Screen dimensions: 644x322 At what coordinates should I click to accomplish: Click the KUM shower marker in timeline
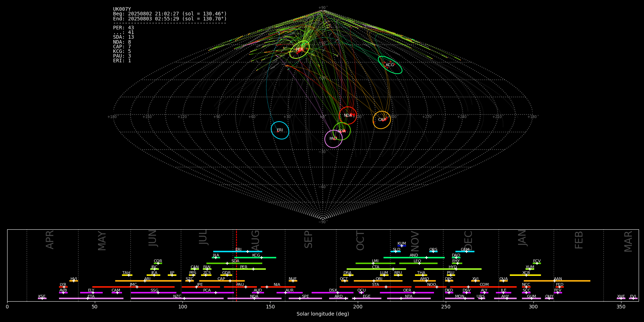click(x=401, y=246)
